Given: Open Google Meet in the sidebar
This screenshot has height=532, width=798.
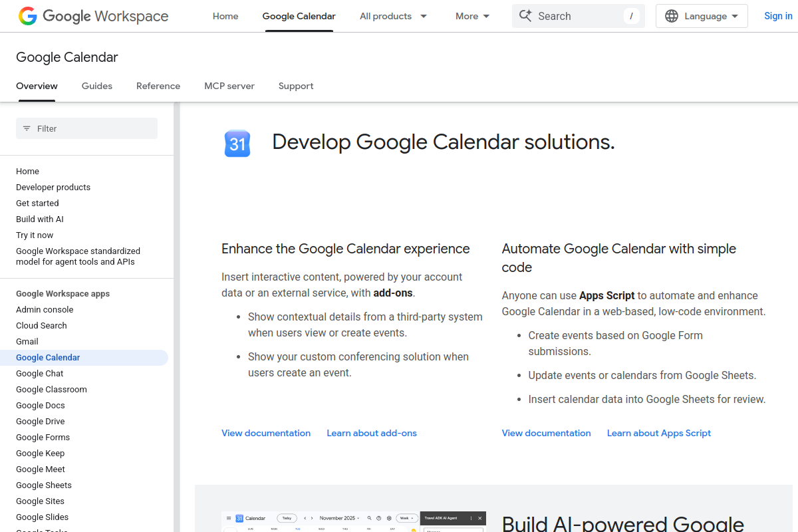Looking at the screenshot, I should coord(41,469).
